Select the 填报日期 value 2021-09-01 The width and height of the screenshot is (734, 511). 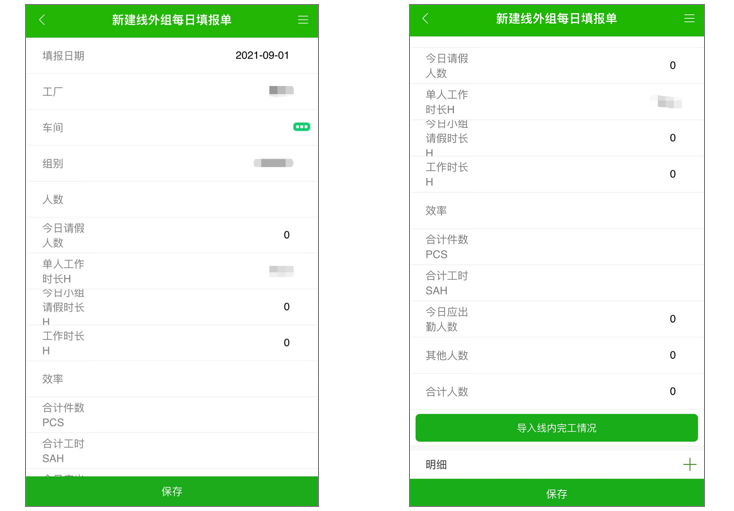coord(262,55)
